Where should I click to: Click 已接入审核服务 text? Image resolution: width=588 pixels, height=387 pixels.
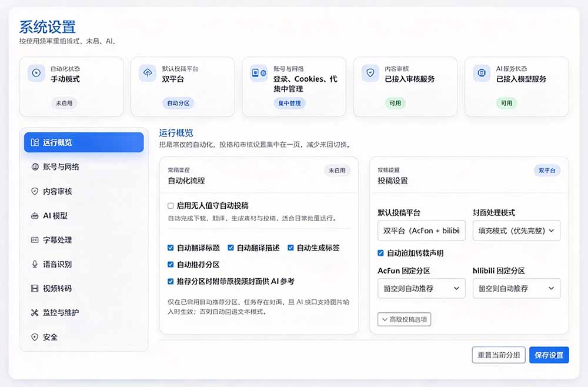click(x=410, y=79)
